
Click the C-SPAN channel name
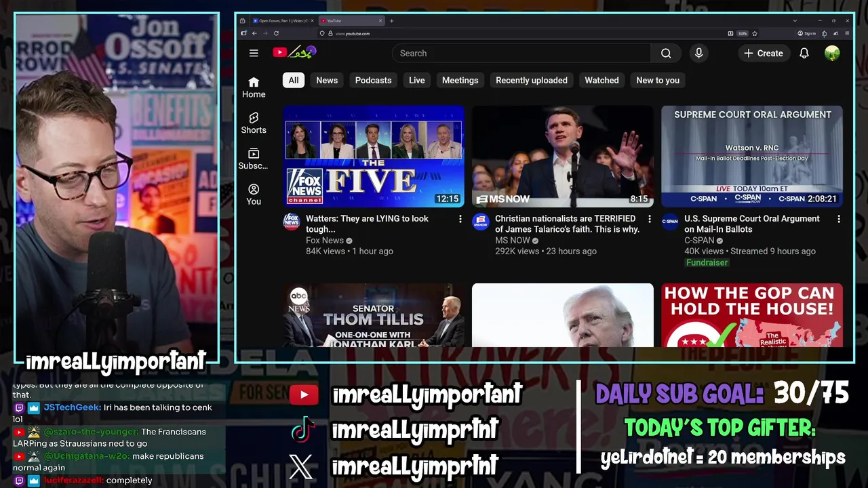(x=699, y=240)
